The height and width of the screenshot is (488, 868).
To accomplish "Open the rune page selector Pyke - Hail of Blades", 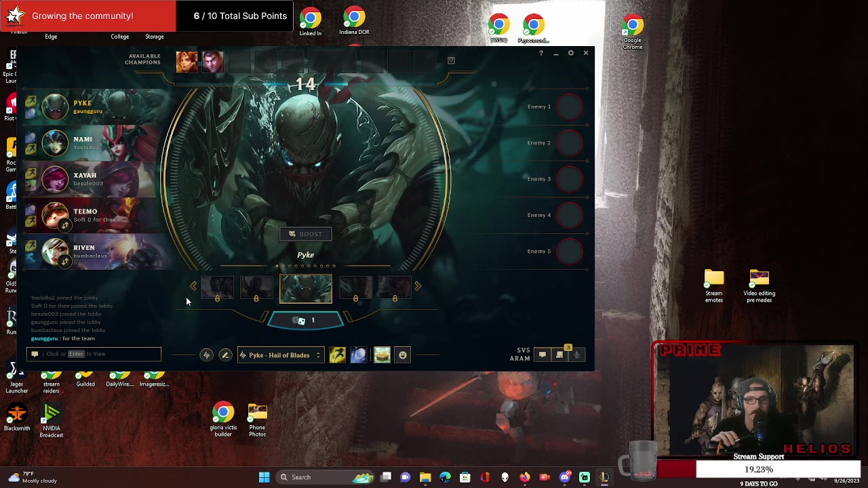I will 279,355.
